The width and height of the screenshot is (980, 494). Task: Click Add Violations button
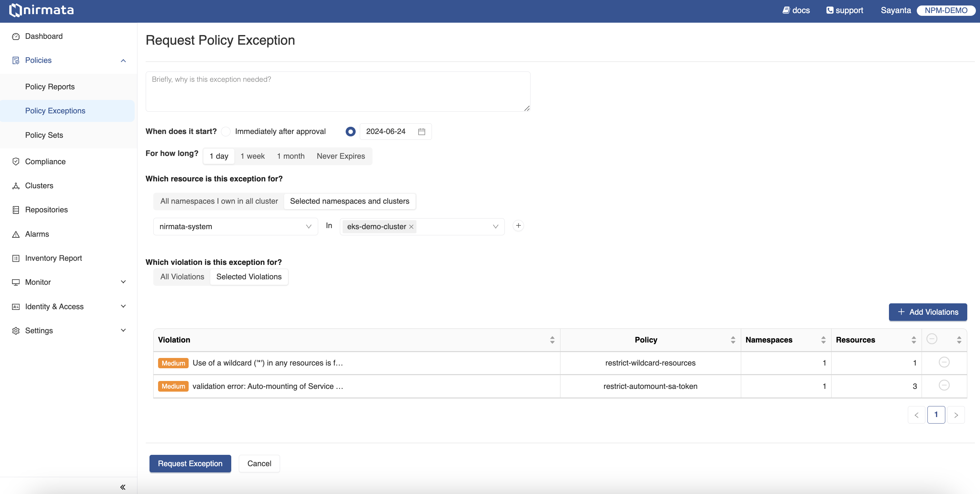(927, 312)
